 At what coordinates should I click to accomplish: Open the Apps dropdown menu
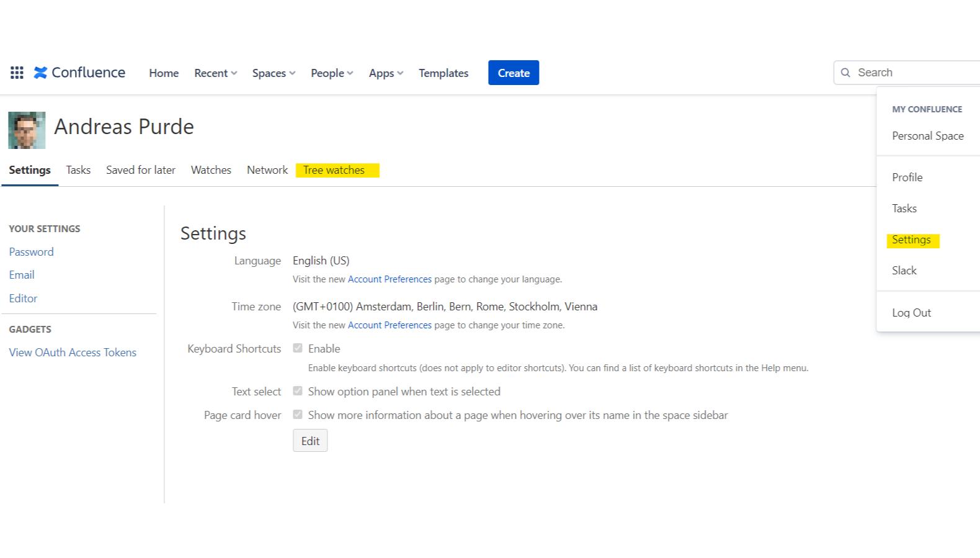[x=386, y=73]
